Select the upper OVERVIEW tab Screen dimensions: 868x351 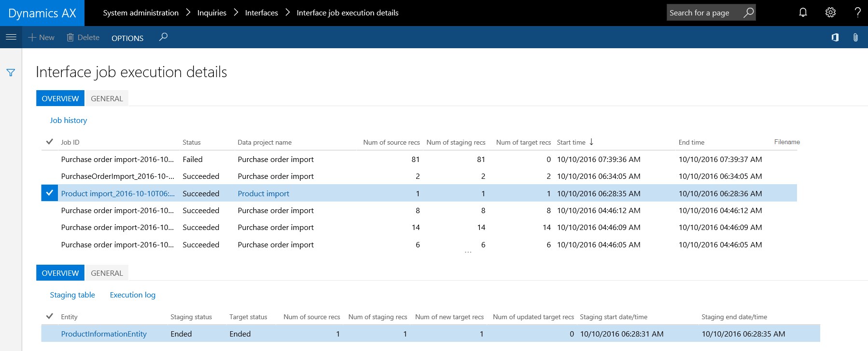[60, 98]
